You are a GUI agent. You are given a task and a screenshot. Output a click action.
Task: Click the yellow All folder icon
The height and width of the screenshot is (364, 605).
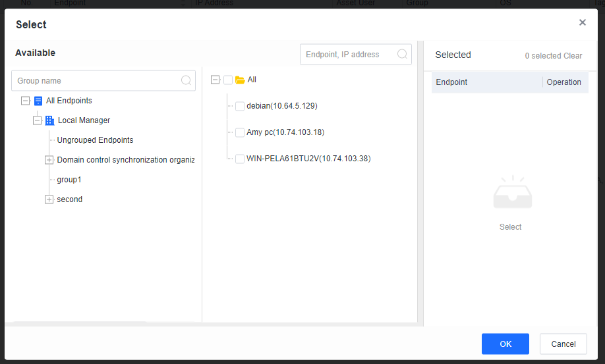(240, 80)
